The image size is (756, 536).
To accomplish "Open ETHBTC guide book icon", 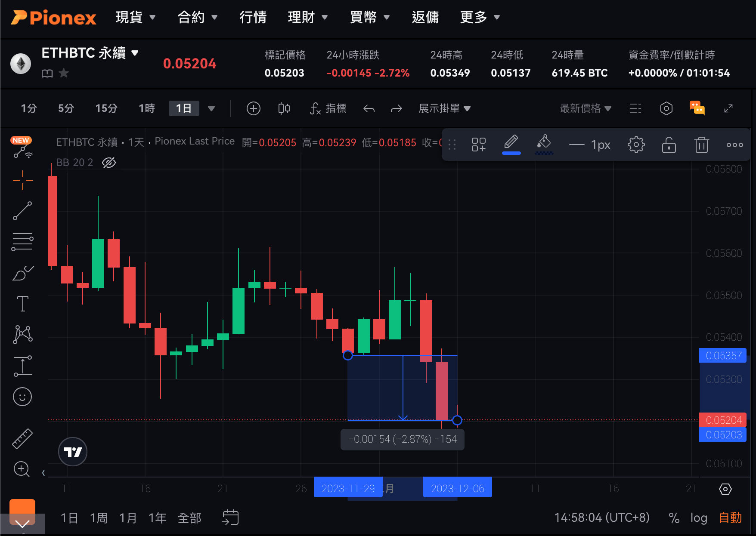I will (x=47, y=74).
